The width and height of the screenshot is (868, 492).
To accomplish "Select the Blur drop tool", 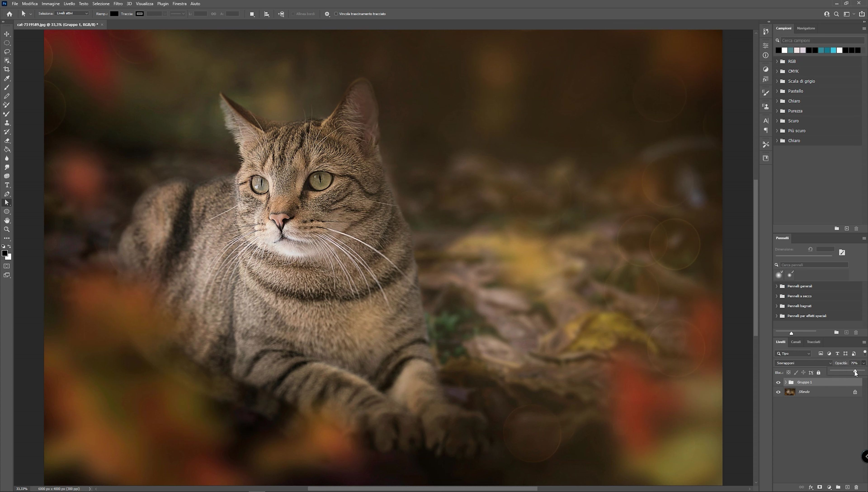I will click(x=7, y=158).
